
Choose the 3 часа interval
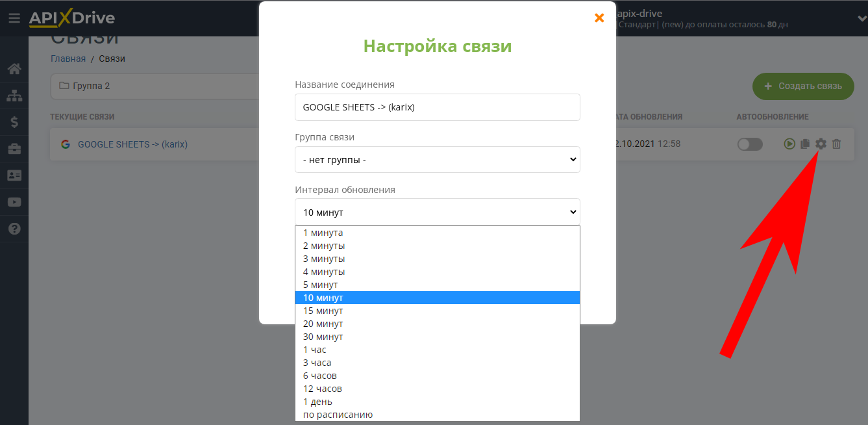(x=437, y=363)
